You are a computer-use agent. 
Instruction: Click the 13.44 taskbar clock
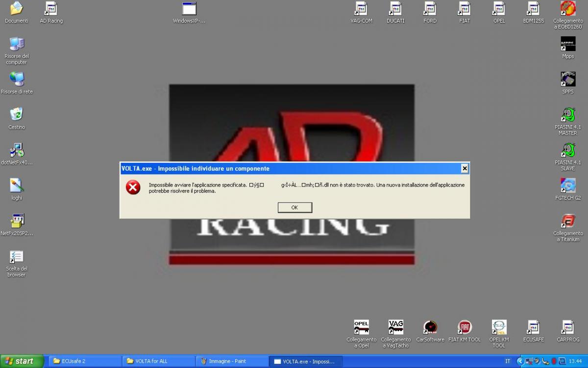pyautogui.click(x=575, y=361)
